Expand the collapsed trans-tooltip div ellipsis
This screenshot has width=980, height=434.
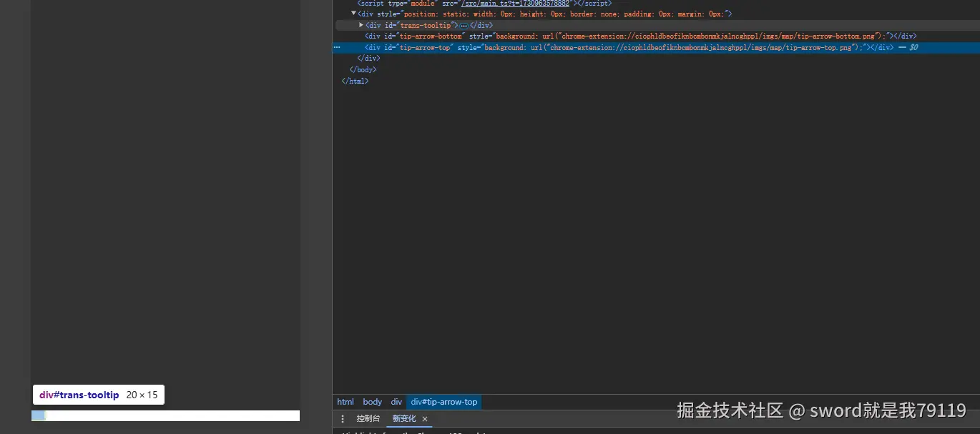coord(464,25)
